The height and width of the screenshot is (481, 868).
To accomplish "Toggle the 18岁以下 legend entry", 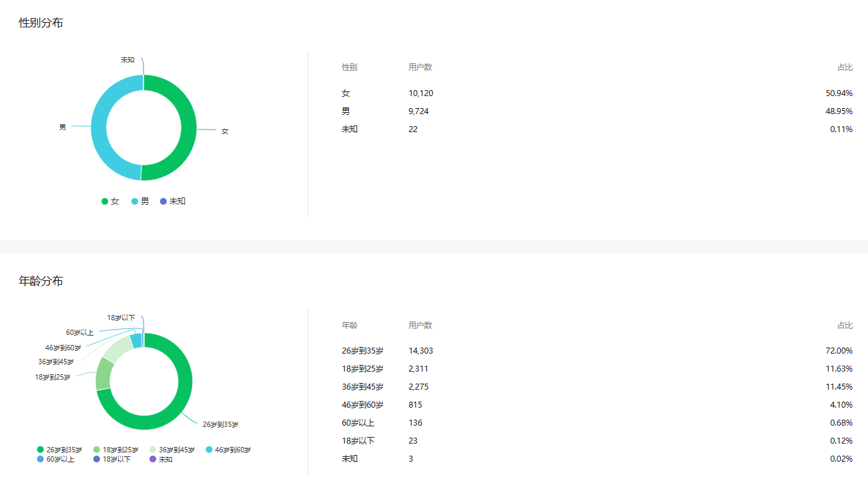I will click(112, 459).
